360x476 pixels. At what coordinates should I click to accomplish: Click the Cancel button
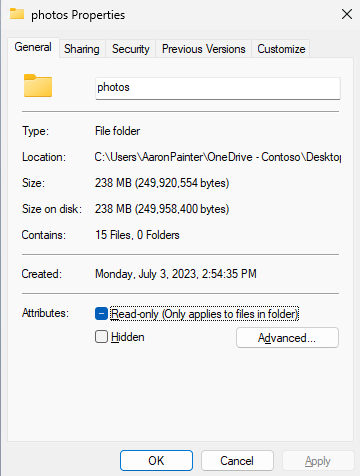pos(237,461)
